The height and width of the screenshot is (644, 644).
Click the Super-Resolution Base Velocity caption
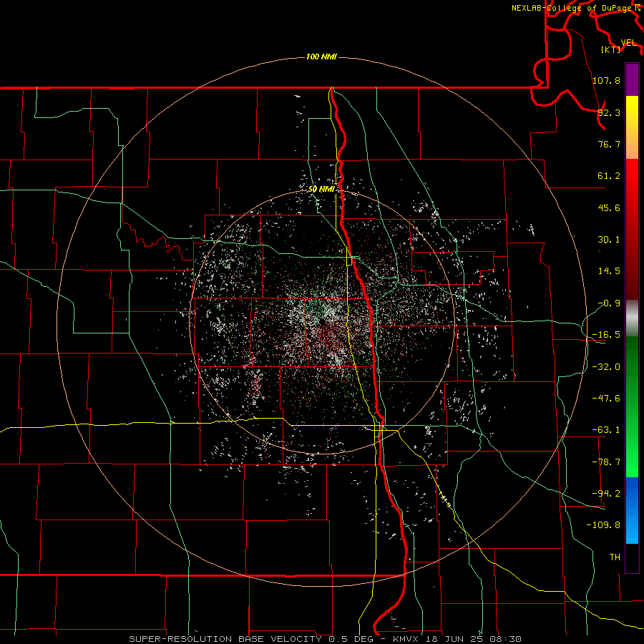[326, 639]
